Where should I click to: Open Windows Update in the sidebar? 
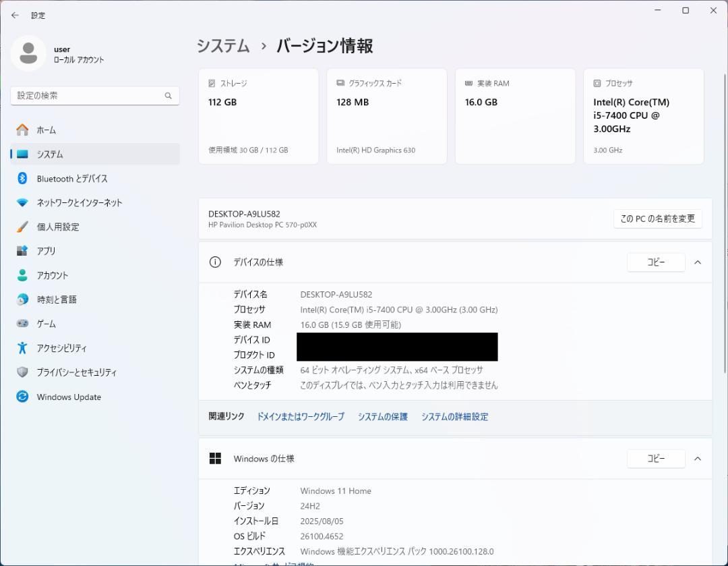(95, 397)
